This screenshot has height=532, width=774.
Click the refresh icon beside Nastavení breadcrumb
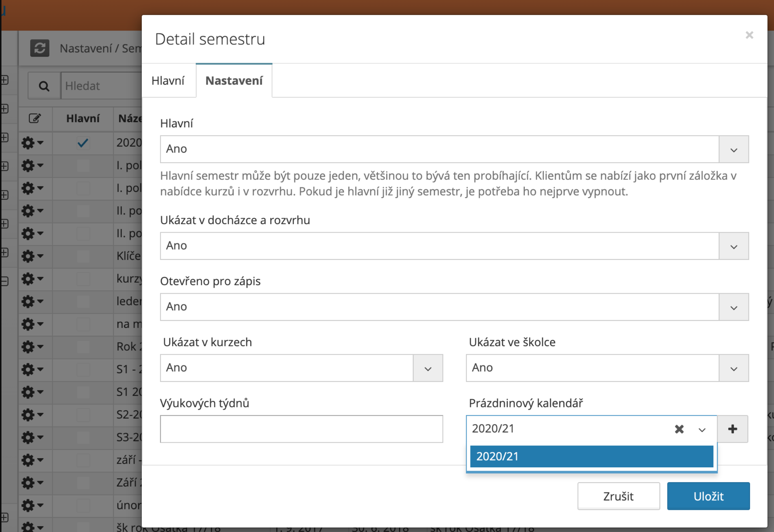(x=40, y=48)
